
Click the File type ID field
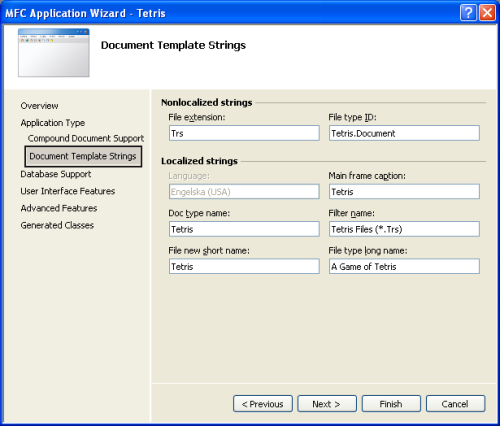(x=404, y=133)
